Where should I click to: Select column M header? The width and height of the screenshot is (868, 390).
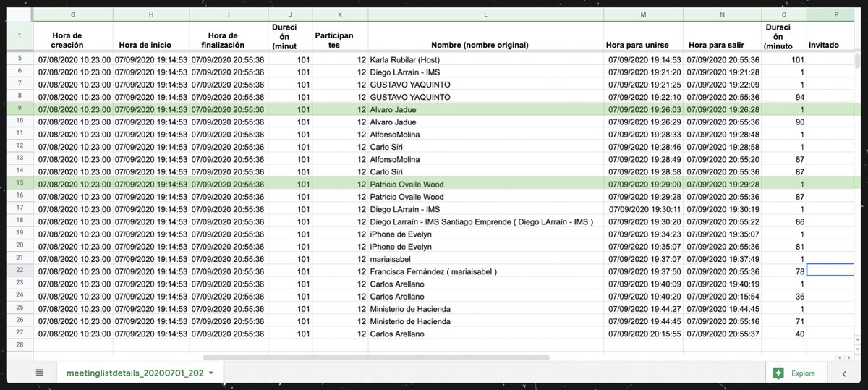[x=643, y=14]
